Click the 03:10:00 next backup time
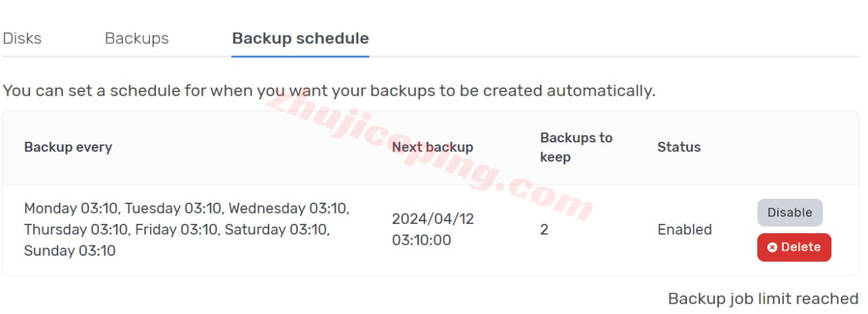 pos(421,240)
